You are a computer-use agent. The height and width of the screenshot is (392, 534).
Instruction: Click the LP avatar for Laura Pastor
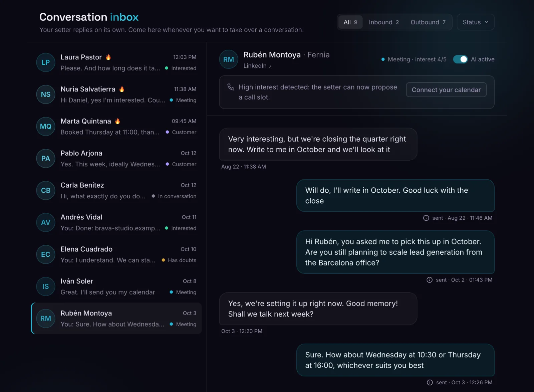[46, 62]
